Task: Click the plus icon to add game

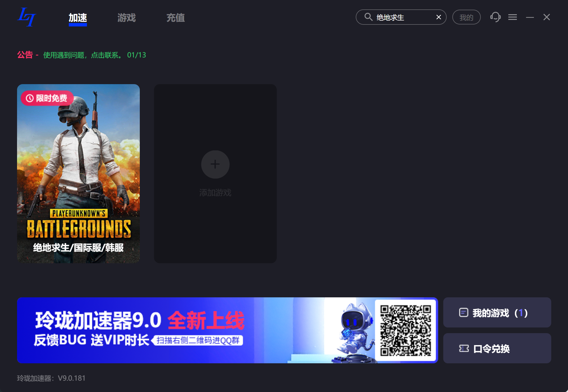Action: click(x=215, y=164)
